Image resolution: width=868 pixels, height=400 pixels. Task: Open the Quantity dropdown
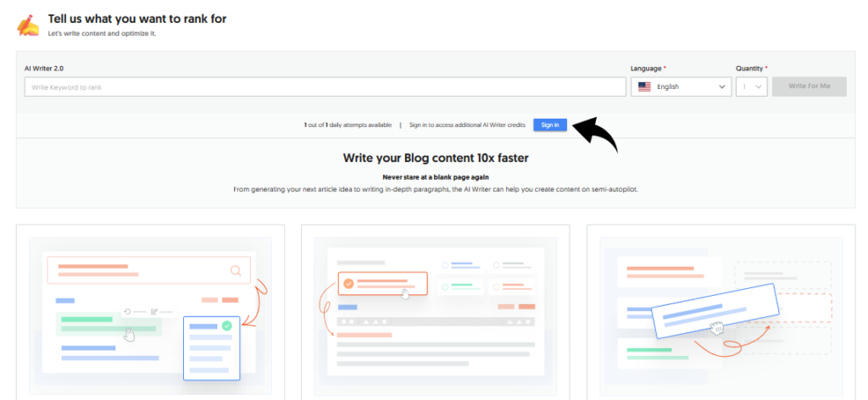751,86
